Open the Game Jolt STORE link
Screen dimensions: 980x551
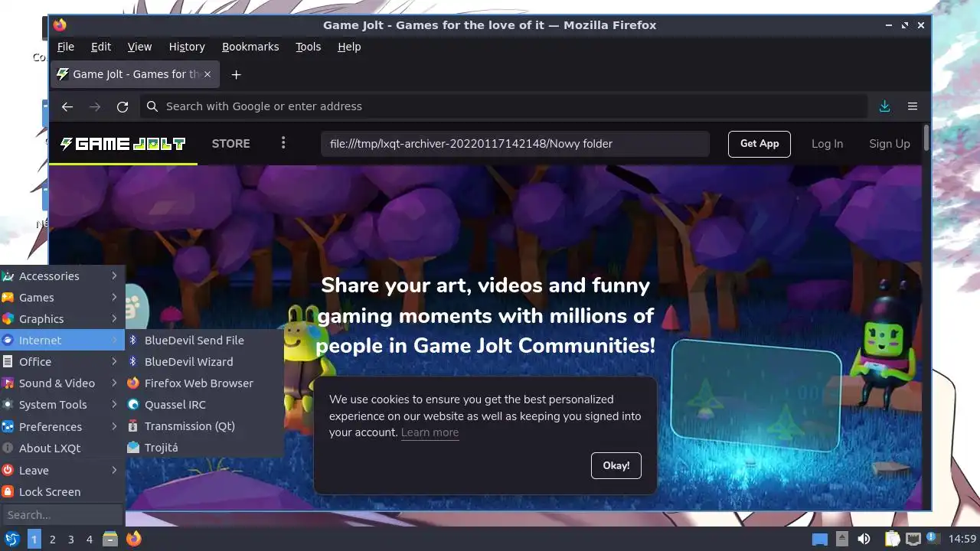[230, 143]
